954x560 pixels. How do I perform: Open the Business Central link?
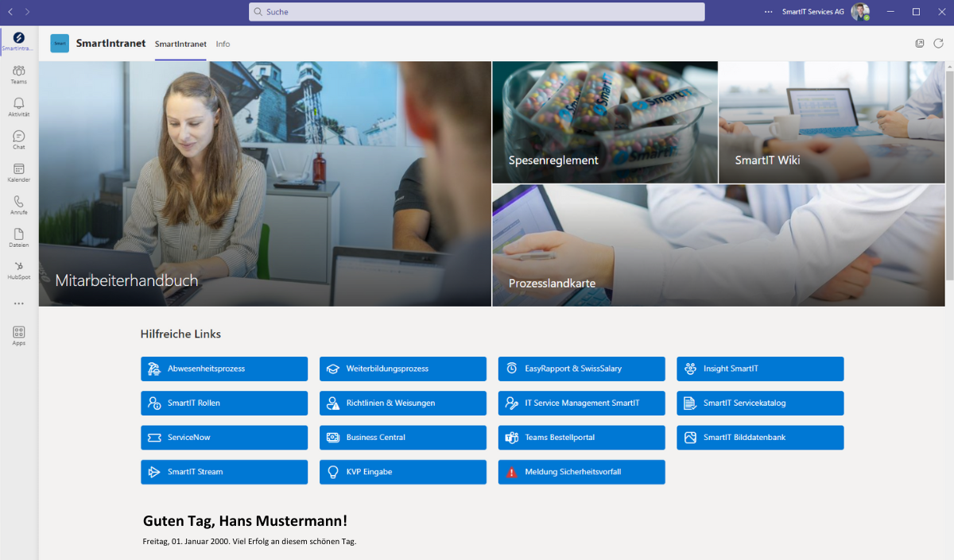[403, 438]
